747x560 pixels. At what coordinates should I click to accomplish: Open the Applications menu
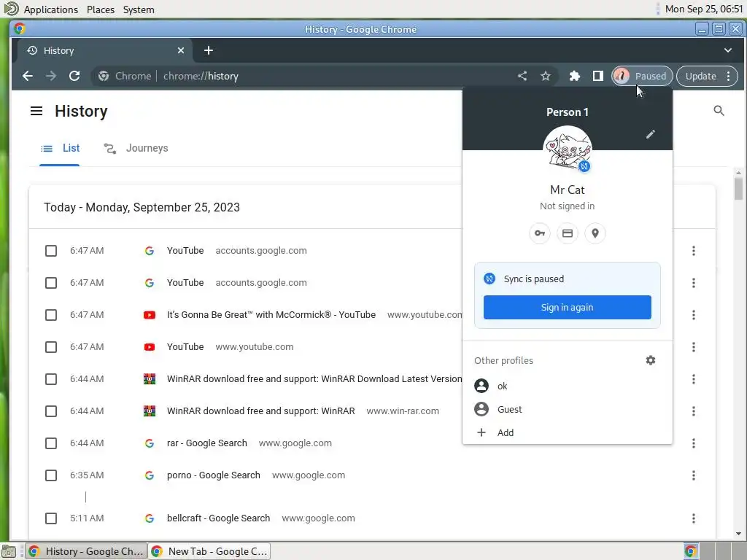click(x=51, y=9)
